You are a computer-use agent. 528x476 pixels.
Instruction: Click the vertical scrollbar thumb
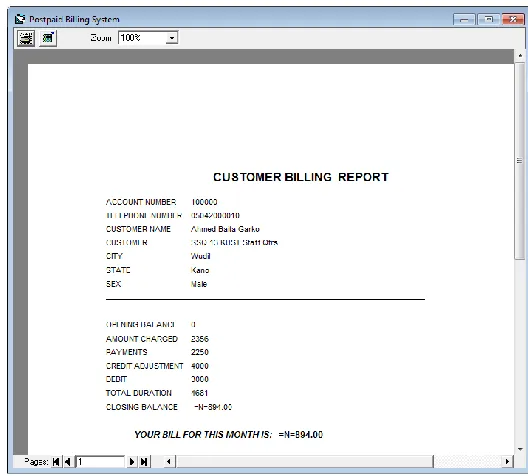point(520,161)
